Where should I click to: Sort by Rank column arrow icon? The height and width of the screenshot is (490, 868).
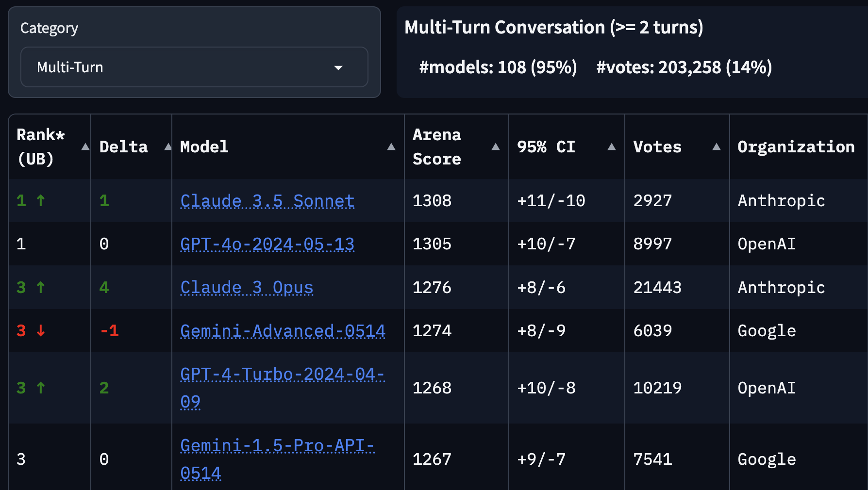tap(85, 147)
